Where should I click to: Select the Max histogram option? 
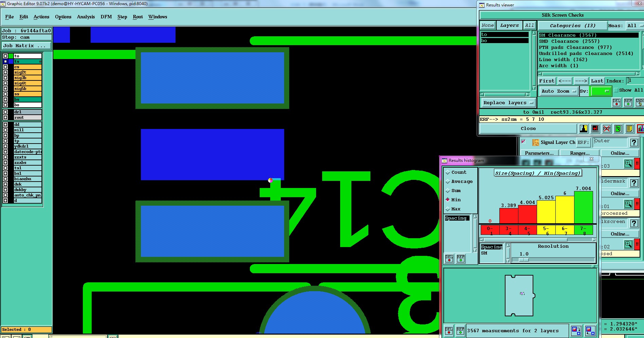(x=453, y=209)
